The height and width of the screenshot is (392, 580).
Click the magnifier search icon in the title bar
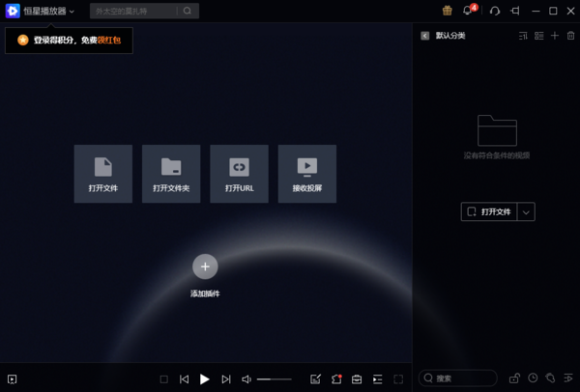point(188,11)
